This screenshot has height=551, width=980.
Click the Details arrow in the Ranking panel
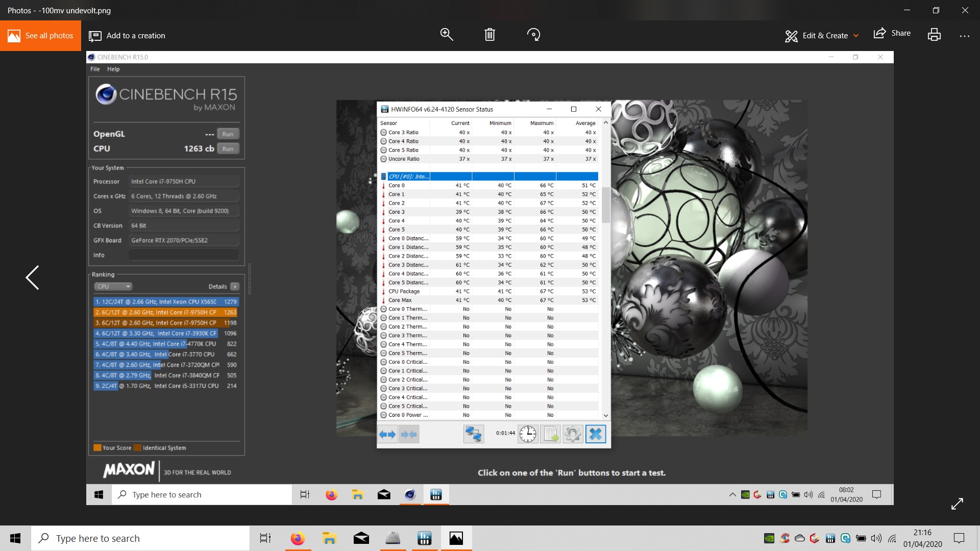(x=235, y=286)
